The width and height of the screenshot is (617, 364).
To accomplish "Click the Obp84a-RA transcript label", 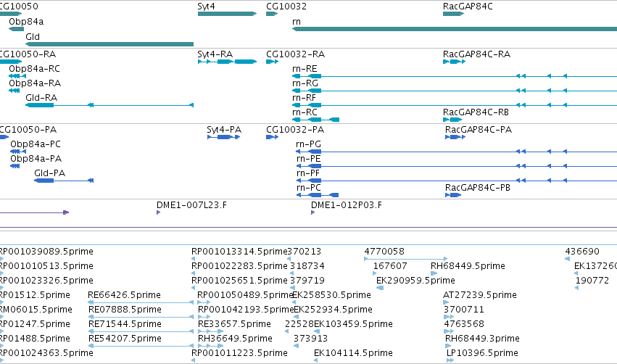I will [x=35, y=83].
